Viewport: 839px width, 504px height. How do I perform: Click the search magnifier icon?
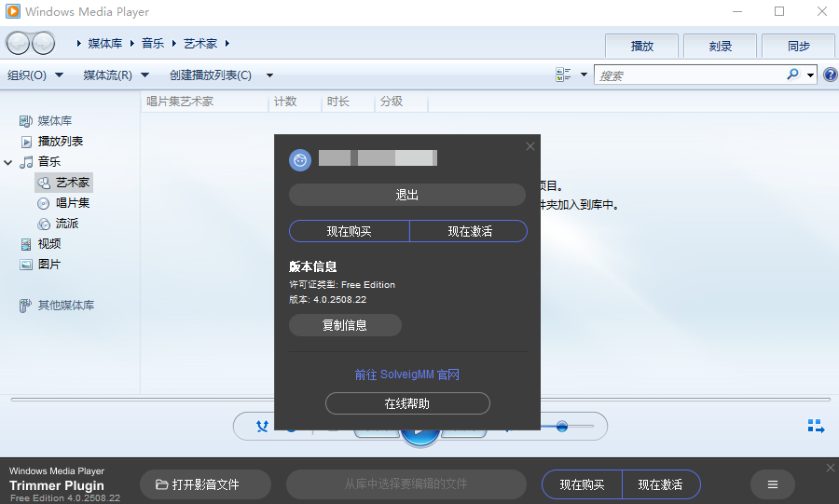793,75
